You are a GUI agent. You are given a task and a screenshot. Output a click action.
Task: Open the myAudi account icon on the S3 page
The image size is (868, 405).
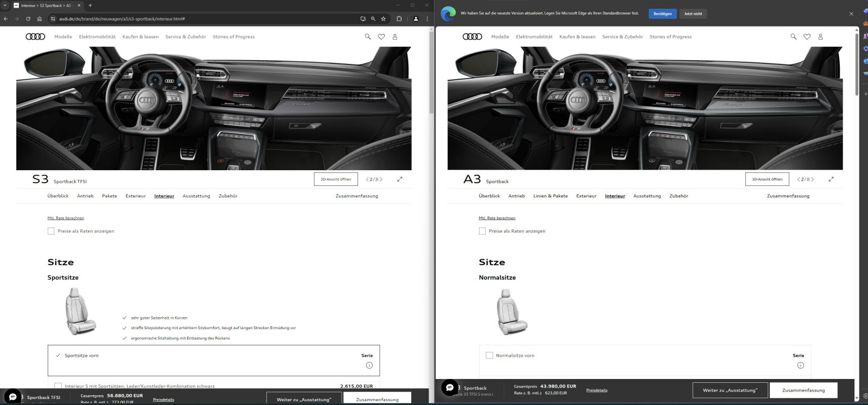coord(395,36)
